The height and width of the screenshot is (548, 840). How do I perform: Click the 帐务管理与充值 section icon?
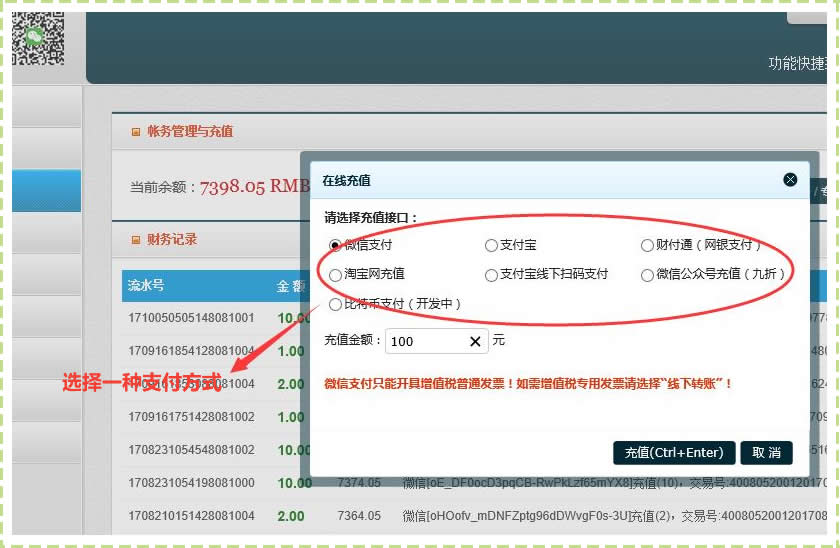pos(136,131)
